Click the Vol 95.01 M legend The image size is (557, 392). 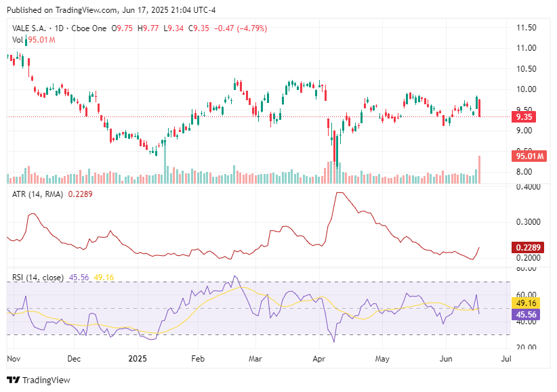[34, 40]
